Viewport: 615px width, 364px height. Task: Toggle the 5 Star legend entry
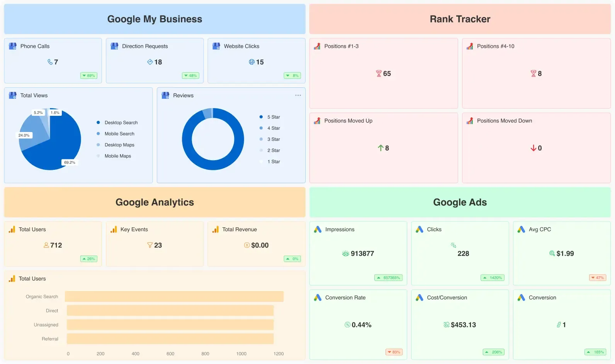270,117
